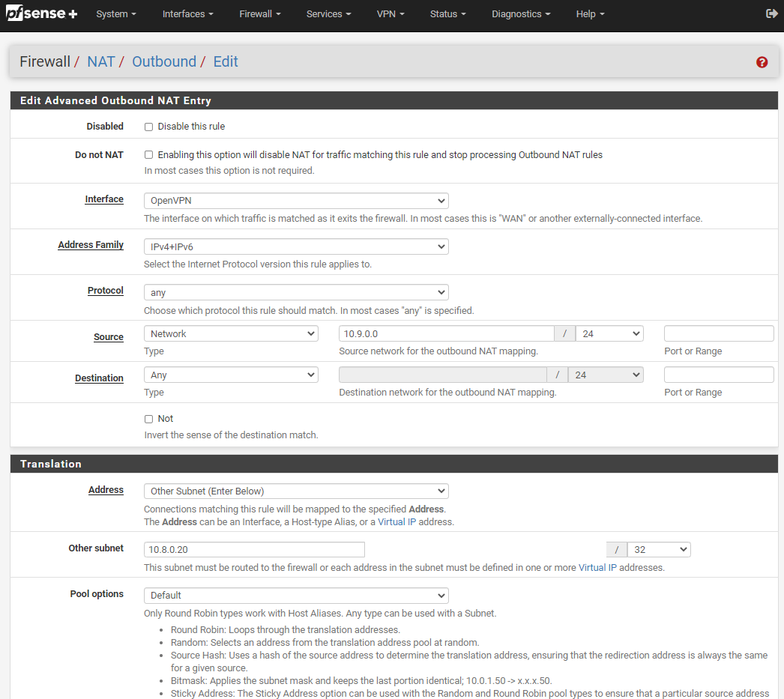Expand the Pool options dropdown
784x699 pixels.
click(x=296, y=596)
